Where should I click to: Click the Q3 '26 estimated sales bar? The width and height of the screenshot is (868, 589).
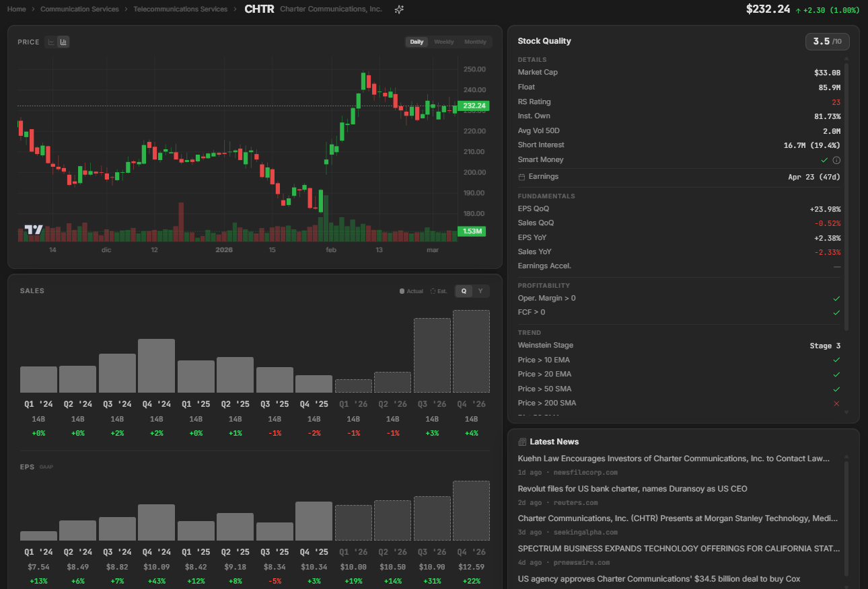click(x=432, y=356)
